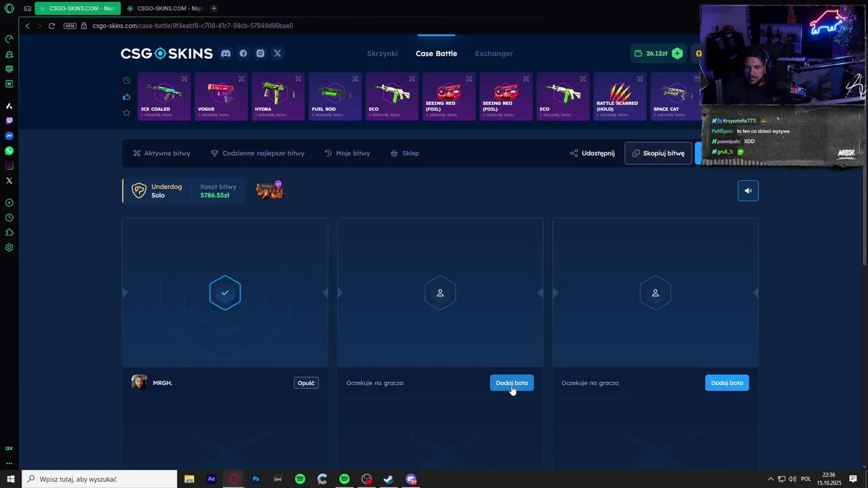The height and width of the screenshot is (488, 868).
Task: Leave the battle with the Opuść button
Action: pyautogui.click(x=307, y=383)
